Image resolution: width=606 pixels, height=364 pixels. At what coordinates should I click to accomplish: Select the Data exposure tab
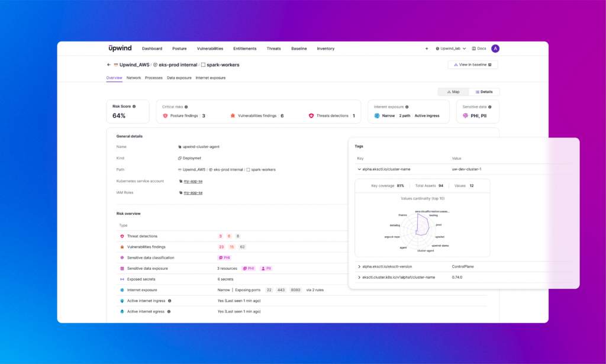[179, 78]
